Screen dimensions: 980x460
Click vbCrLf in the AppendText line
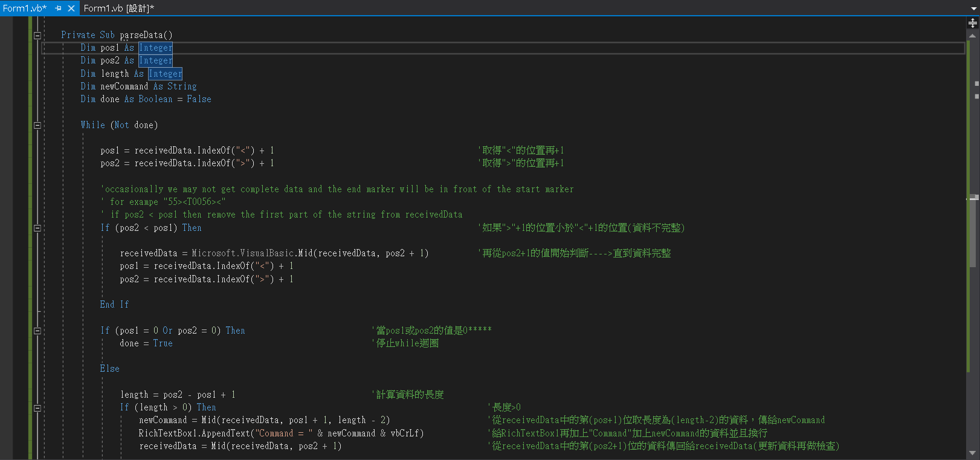point(405,433)
